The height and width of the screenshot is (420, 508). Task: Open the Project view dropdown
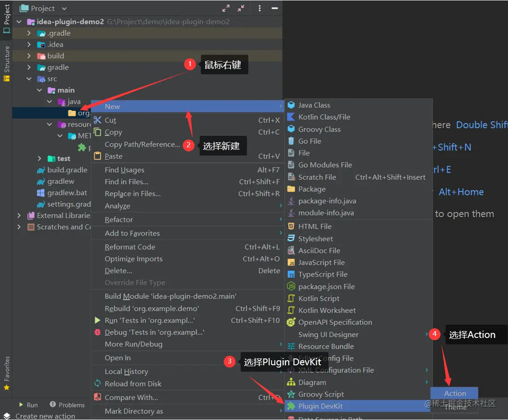(x=64, y=9)
